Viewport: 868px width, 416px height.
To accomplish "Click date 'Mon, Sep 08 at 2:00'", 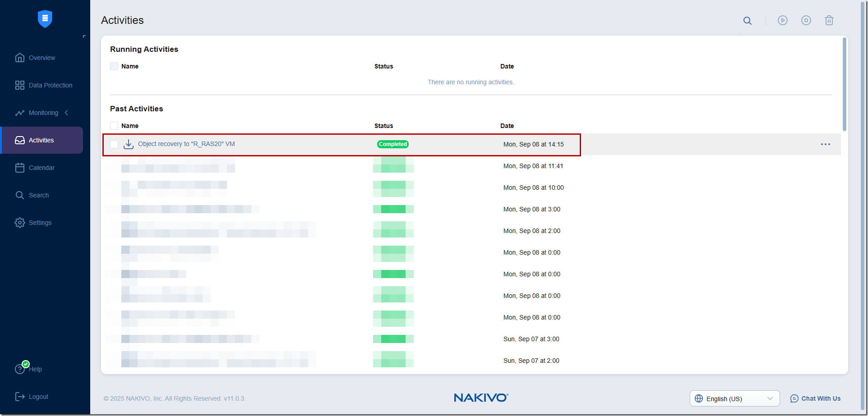I will (x=532, y=231).
